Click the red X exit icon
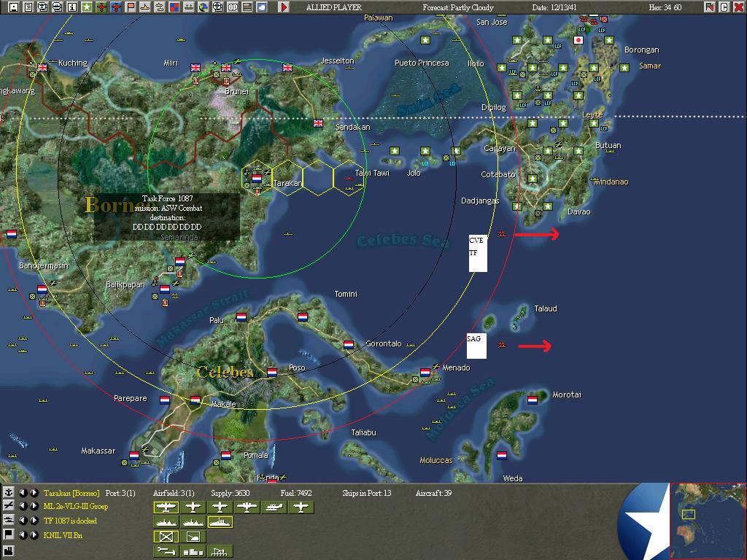The image size is (747, 560). click(739, 7)
